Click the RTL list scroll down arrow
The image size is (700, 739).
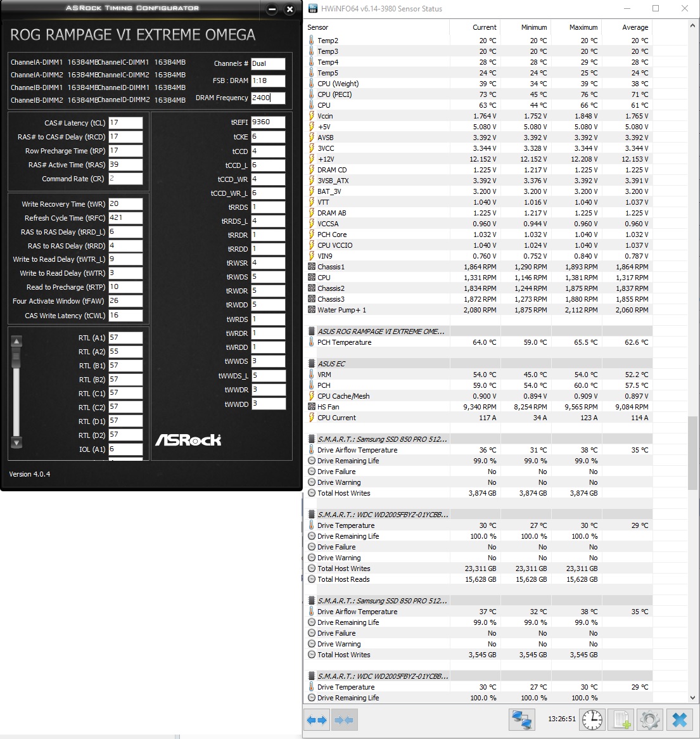click(16, 442)
